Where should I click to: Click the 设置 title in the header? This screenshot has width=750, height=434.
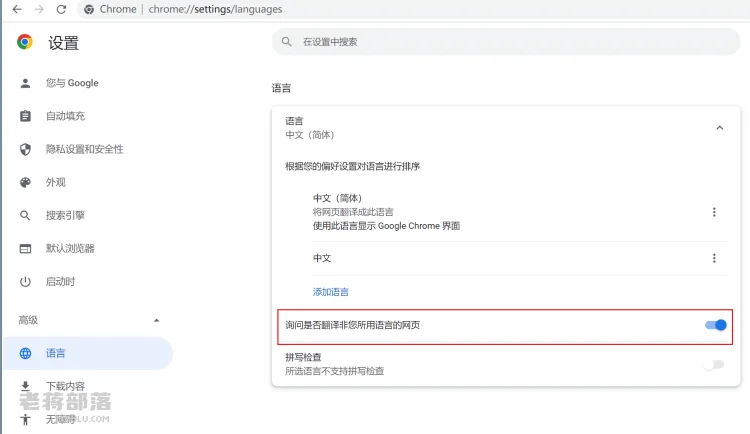click(x=63, y=43)
